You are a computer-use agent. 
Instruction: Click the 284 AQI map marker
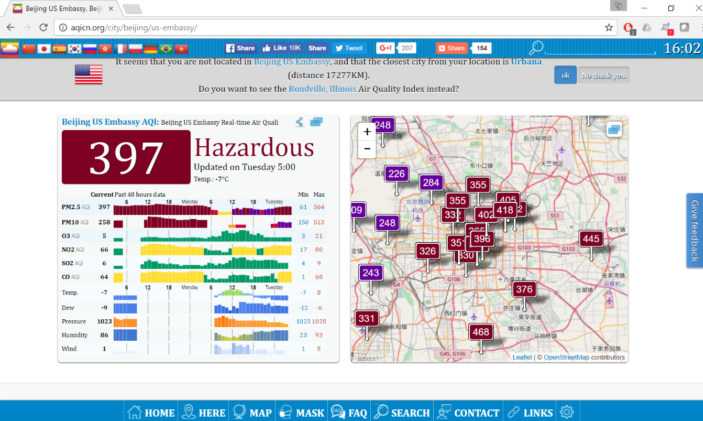(431, 182)
